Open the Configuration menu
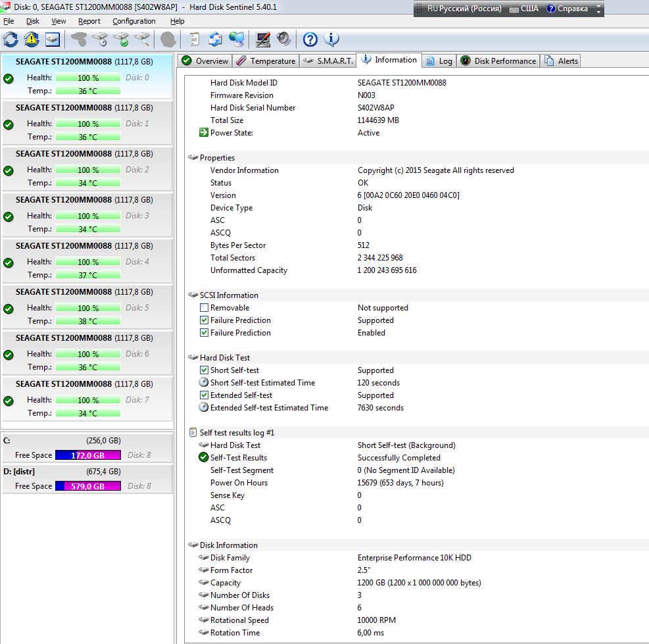649x644 pixels. [x=133, y=21]
